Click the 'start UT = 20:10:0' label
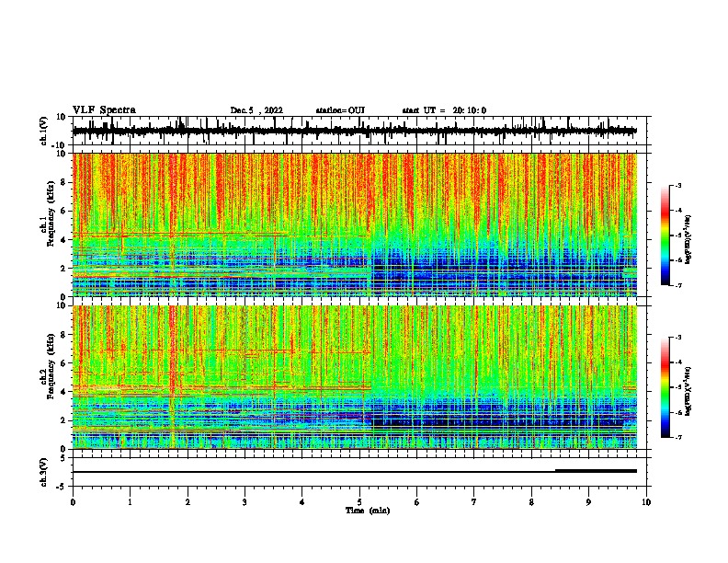The image size is (728, 563). (444, 110)
